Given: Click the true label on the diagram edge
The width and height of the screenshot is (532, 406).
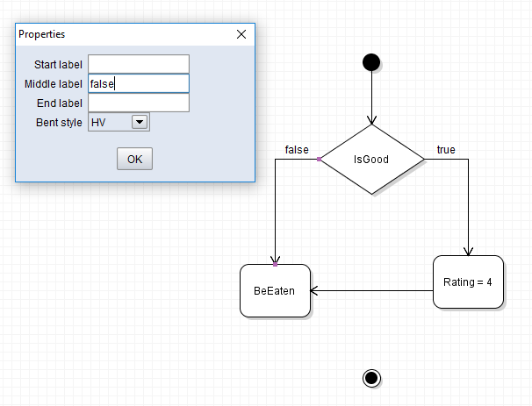Looking at the screenshot, I should pyautogui.click(x=446, y=150).
